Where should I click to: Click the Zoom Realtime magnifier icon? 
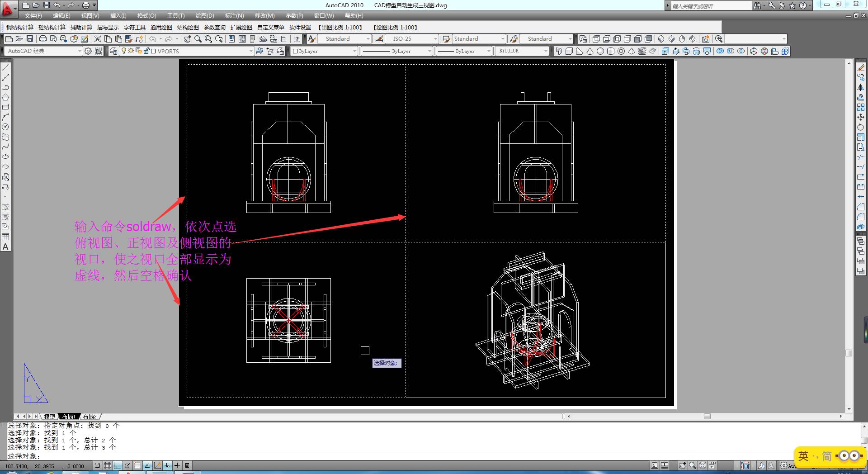click(198, 39)
